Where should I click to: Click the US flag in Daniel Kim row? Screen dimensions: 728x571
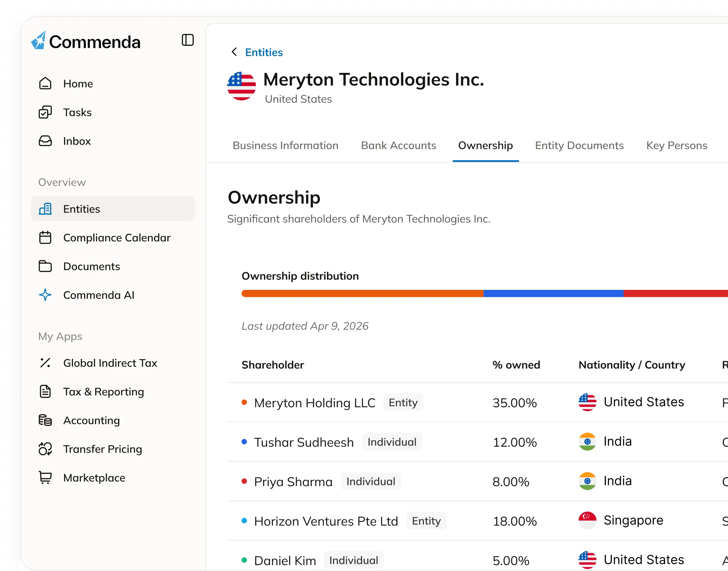point(587,560)
